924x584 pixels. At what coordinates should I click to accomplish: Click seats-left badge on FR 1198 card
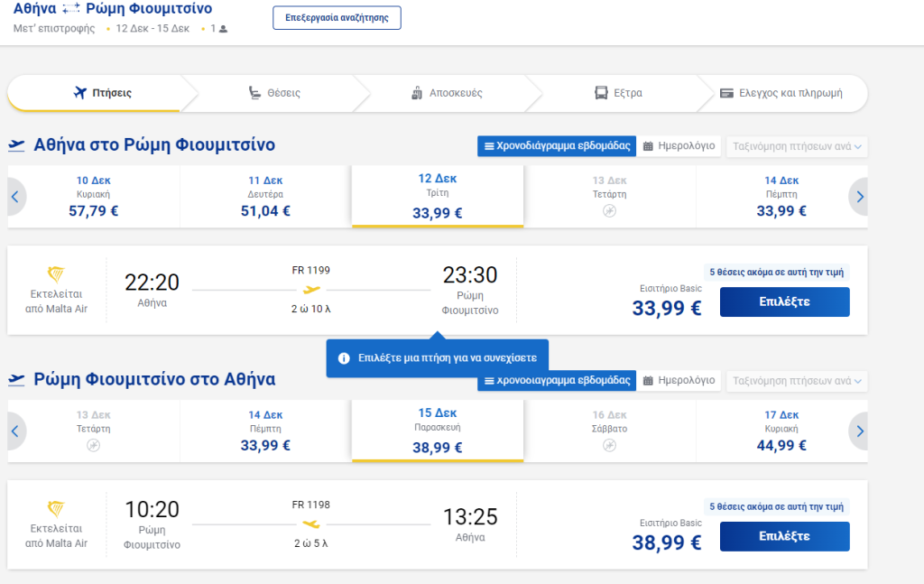(776, 506)
